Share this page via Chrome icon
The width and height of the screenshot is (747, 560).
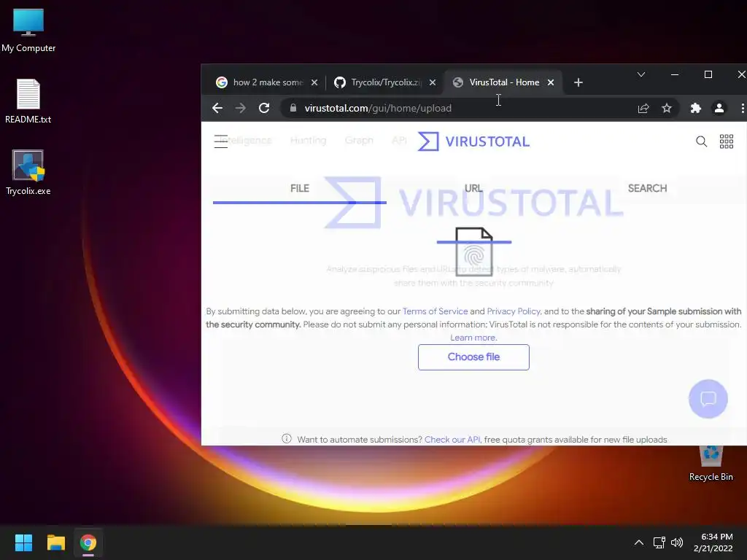[643, 108]
